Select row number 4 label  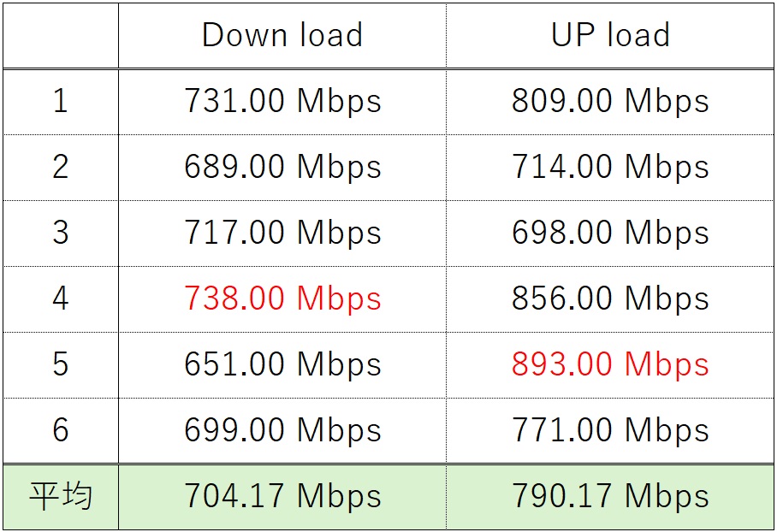tap(60, 299)
